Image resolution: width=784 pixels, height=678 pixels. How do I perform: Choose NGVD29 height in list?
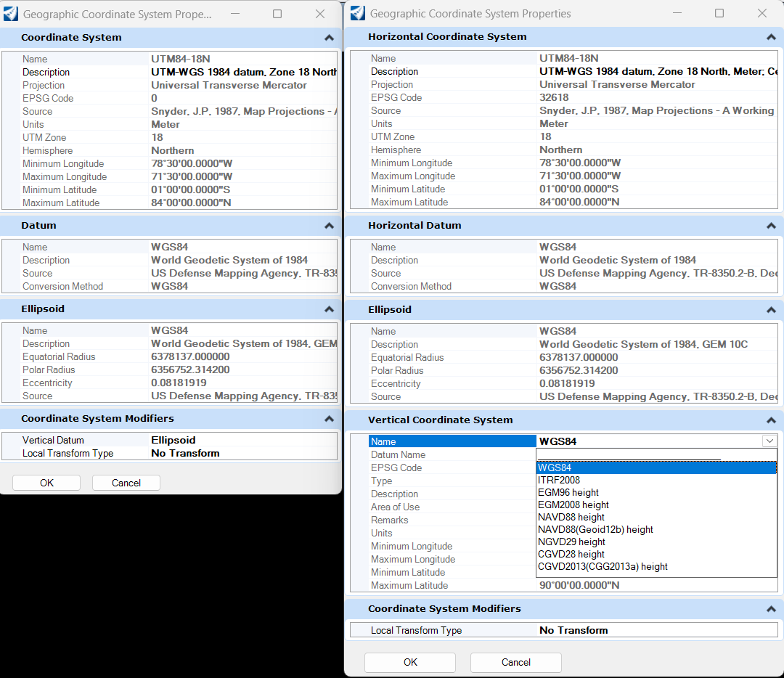click(571, 542)
